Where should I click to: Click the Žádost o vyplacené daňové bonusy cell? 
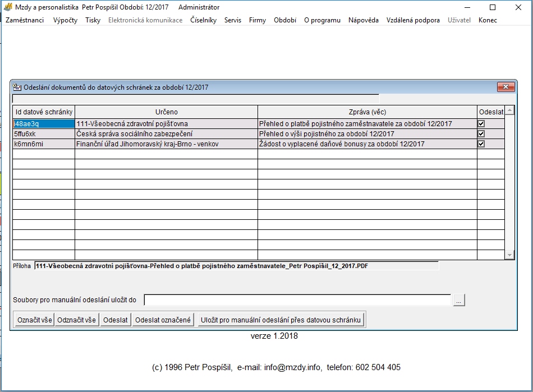tap(367, 144)
